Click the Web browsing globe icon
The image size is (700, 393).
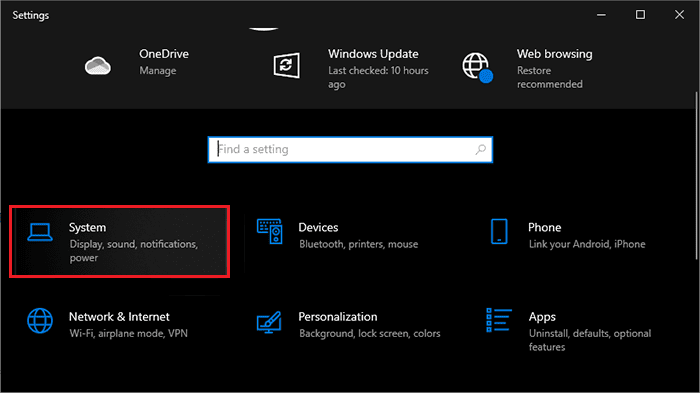click(477, 67)
